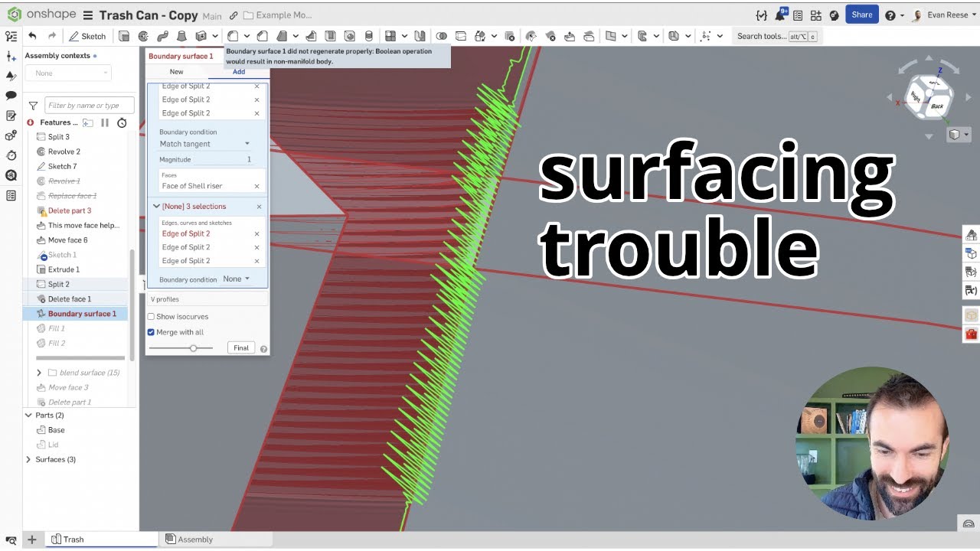Collapse the [None] 3 selections group
This screenshot has width=980, height=551.
156,207
